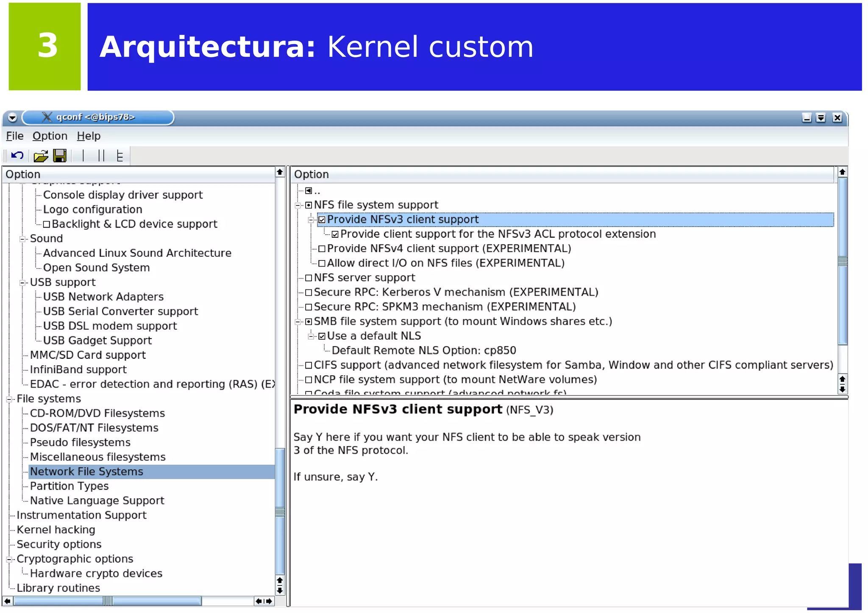Enable NFS server support checkbox
This screenshot has width=868, height=613.
point(309,278)
